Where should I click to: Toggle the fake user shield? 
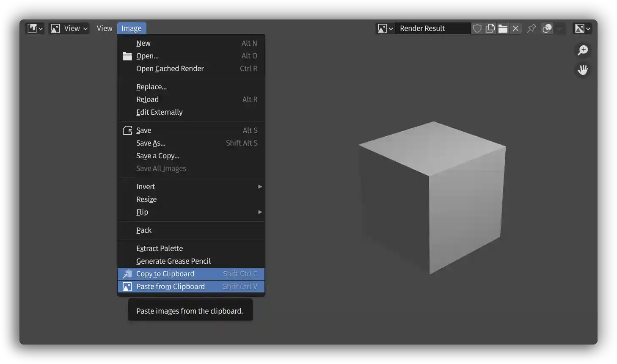coord(477,28)
